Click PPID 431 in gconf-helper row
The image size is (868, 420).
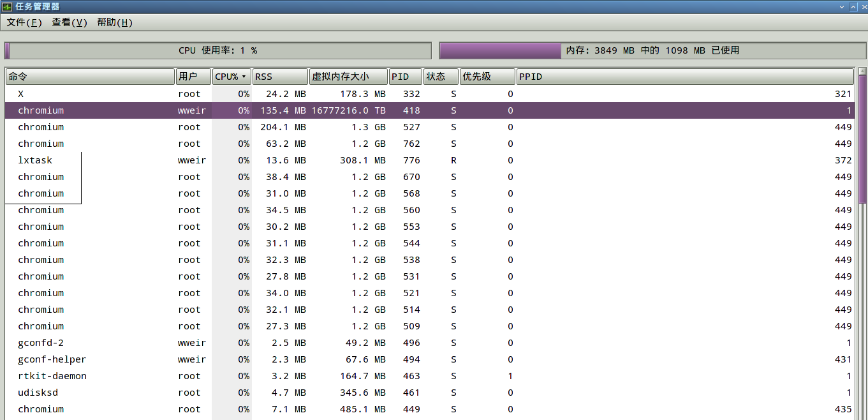[843, 359]
